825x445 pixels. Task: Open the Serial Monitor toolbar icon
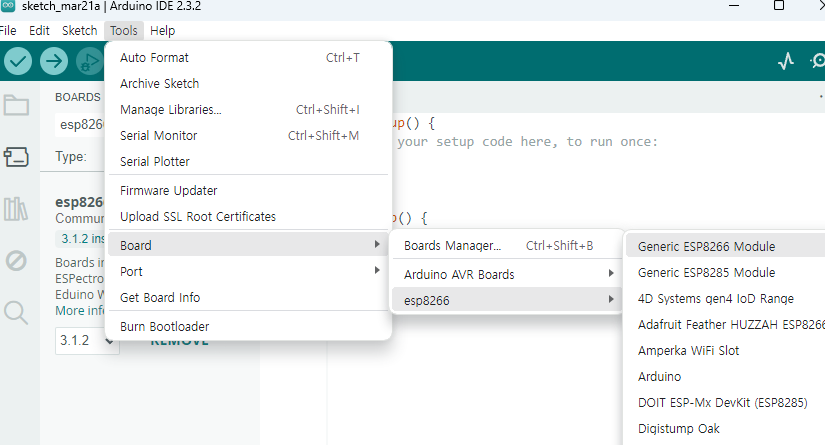[818, 61]
